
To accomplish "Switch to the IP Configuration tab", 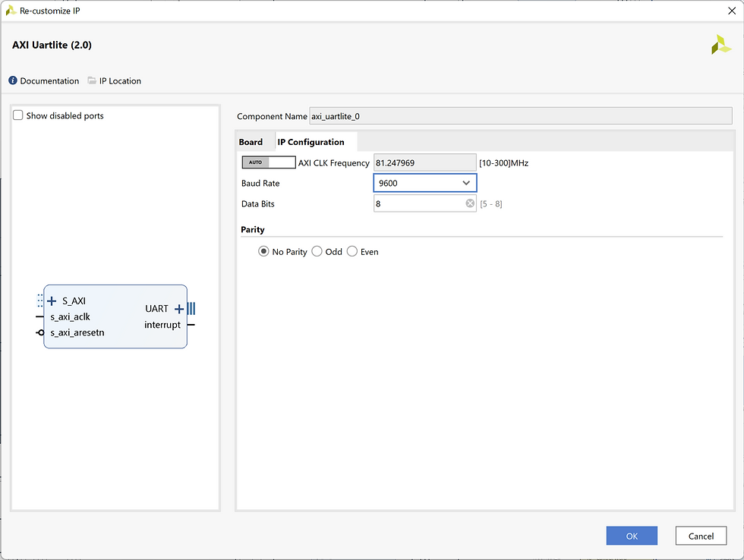I will pyautogui.click(x=311, y=142).
